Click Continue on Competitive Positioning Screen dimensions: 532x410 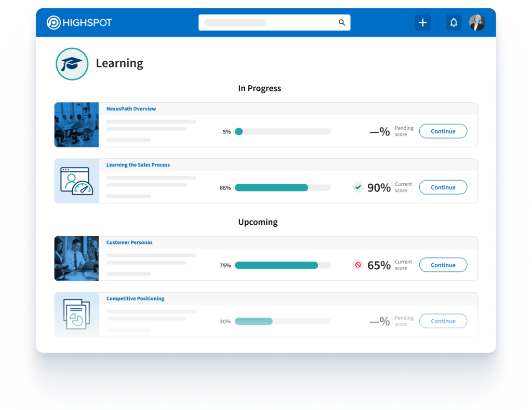coord(443,321)
